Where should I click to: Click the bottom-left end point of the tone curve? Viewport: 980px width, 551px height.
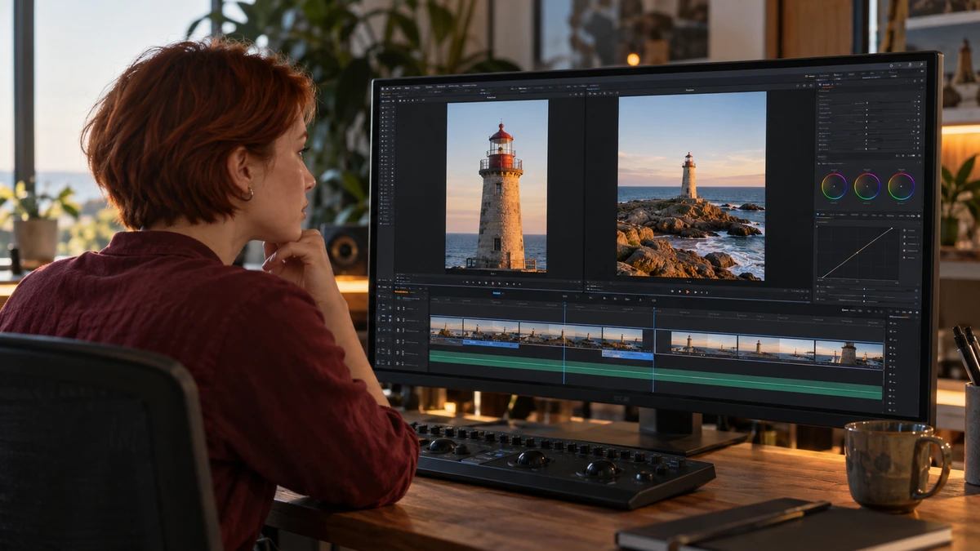click(x=822, y=278)
